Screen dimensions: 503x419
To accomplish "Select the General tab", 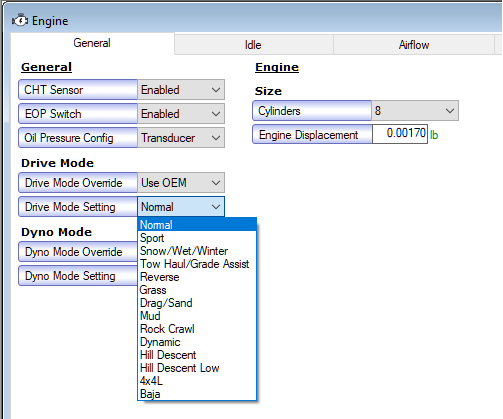I will pyautogui.click(x=92, y=43).
